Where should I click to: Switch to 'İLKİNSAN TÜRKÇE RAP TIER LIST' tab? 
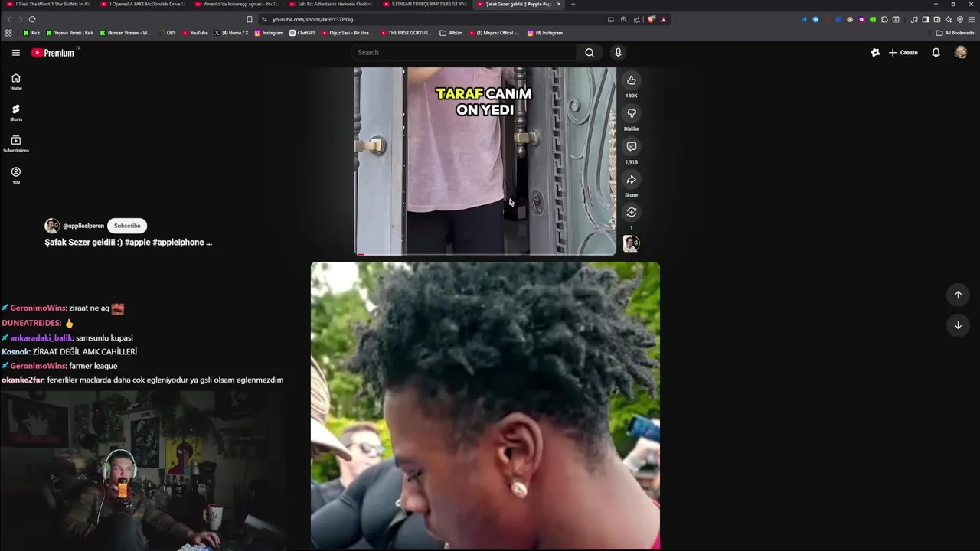426,4
